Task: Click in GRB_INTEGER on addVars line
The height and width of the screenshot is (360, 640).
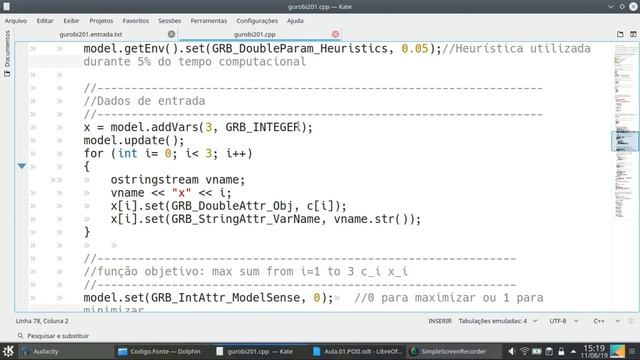Action: click(262, 127)
